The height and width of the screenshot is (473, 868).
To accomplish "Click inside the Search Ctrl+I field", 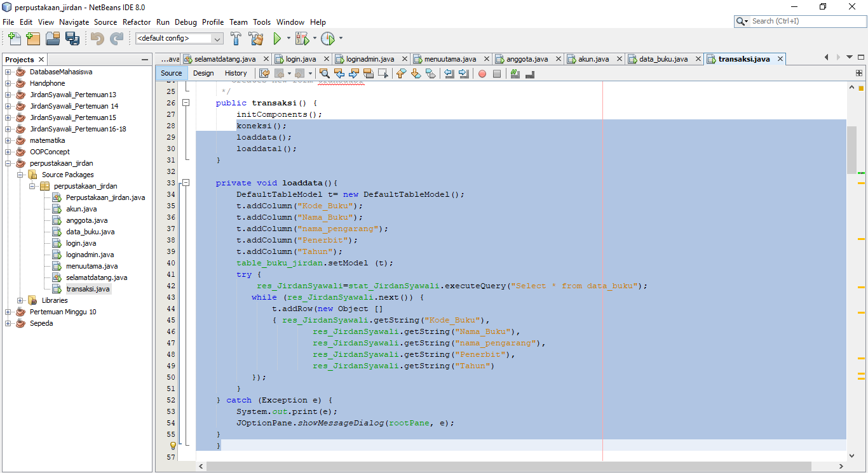I will 799,20.
